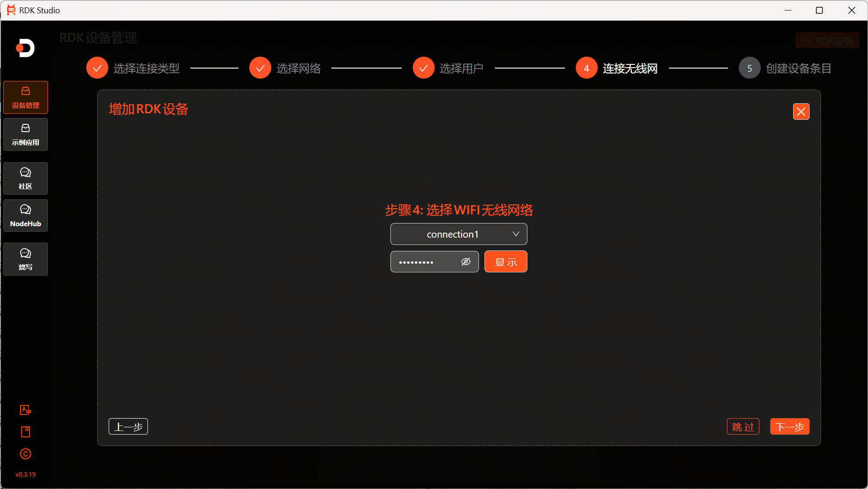Click the dropdown chevron arrow next to connection1

(516, 234)
